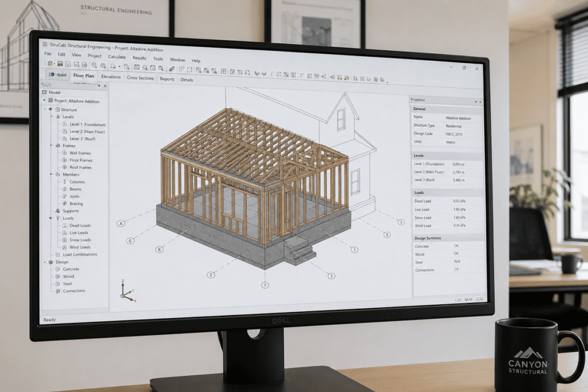Click the Open project folder icon in toolbar
588x392 pixels.
click(50, 63)
